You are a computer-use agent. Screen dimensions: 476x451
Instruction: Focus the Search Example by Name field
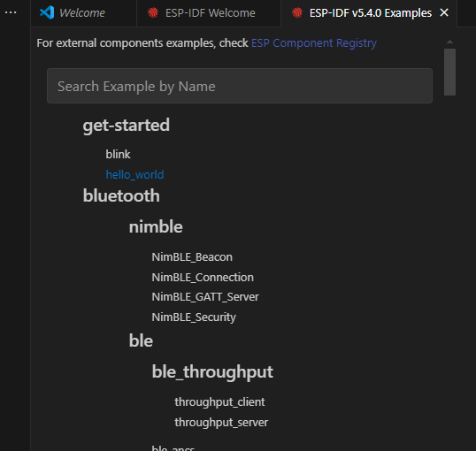click(x=240, y=86)
